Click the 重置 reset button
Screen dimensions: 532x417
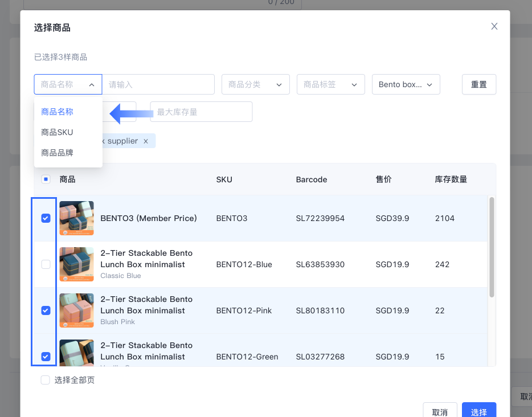click(x=478, y=84)
